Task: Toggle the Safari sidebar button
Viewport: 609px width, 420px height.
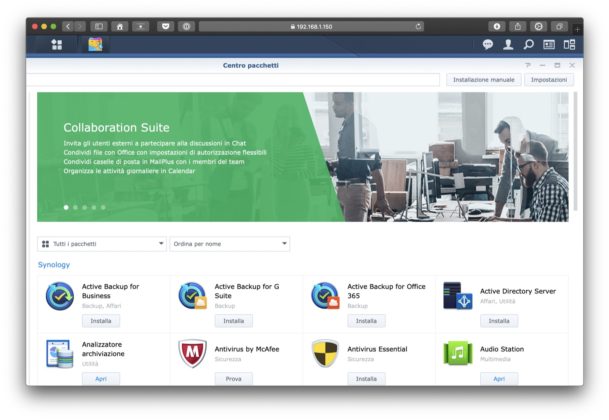Action: point(99,26)
